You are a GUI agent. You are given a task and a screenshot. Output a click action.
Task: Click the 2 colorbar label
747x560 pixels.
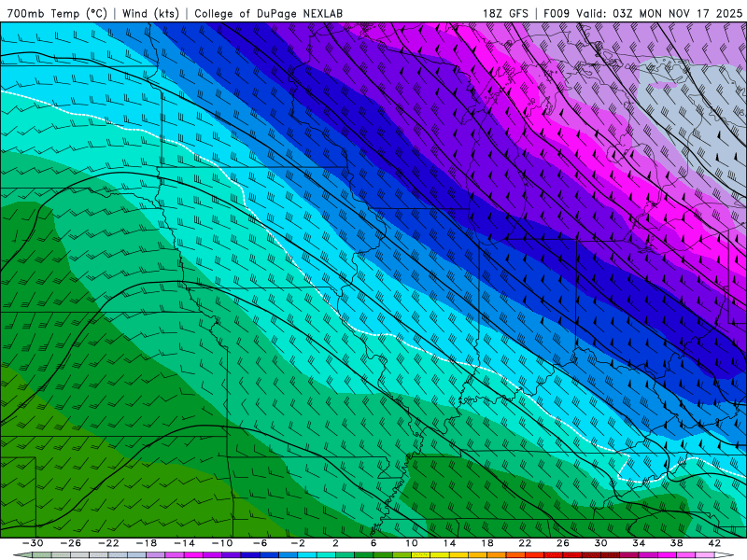[x=336, y=543]
